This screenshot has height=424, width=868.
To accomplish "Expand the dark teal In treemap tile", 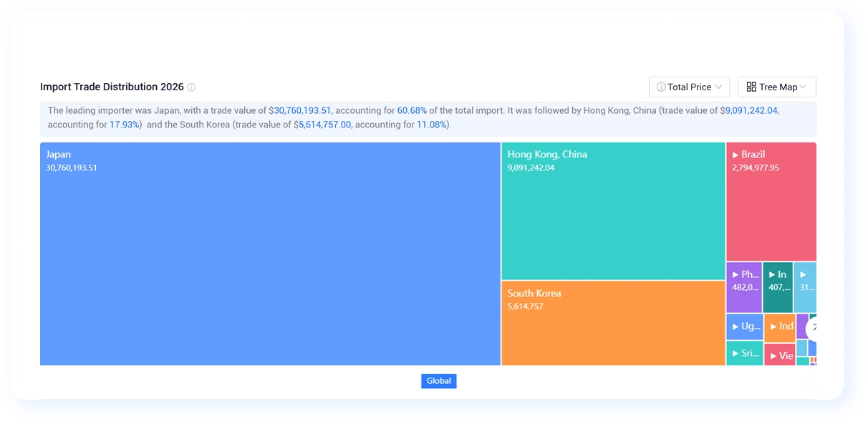I will (x=778, y=287).
